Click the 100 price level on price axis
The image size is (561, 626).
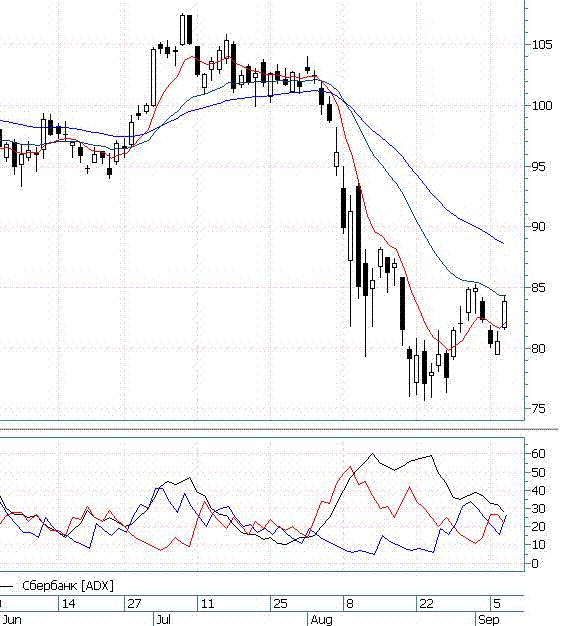point(542,105)
